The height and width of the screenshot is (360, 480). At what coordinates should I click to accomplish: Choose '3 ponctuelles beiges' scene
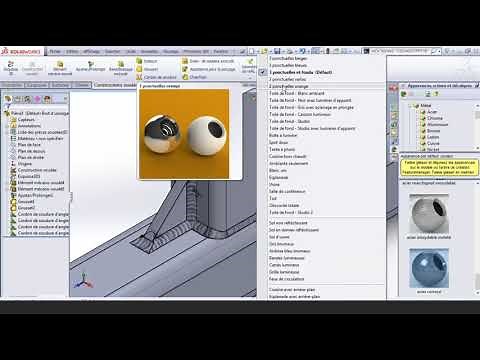(x=289, y=58)
